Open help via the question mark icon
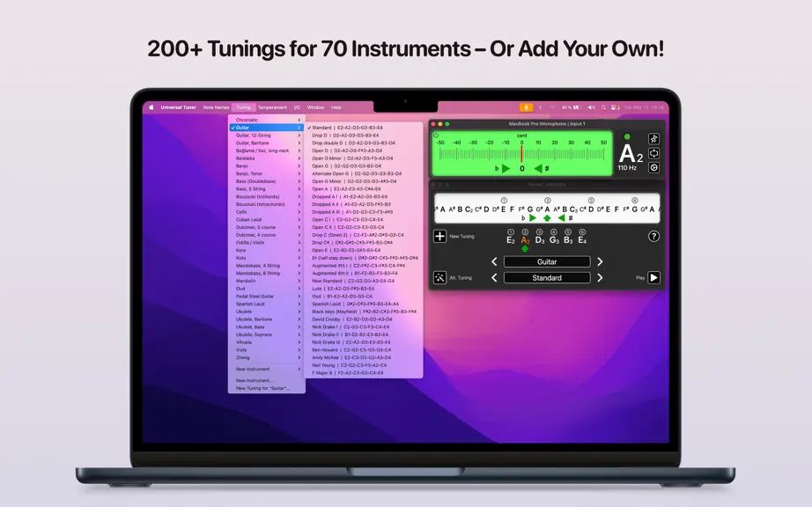 [654, 237]
